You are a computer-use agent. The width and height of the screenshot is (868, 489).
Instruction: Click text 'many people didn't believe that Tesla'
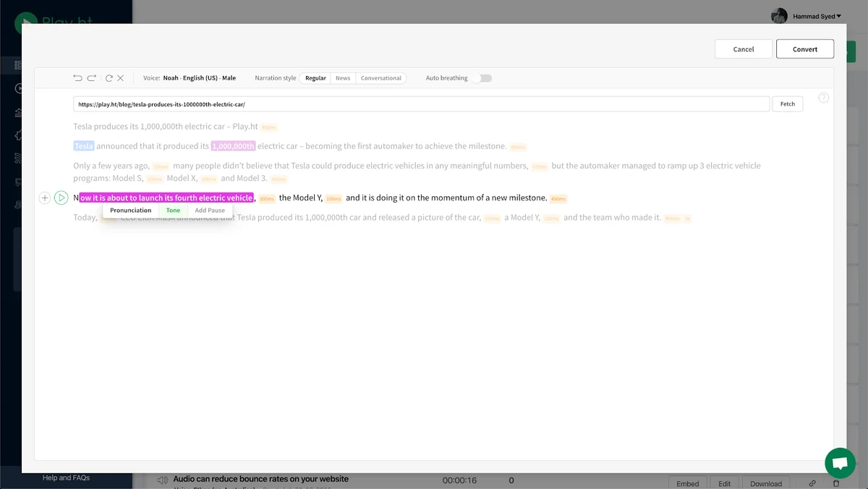241,166
